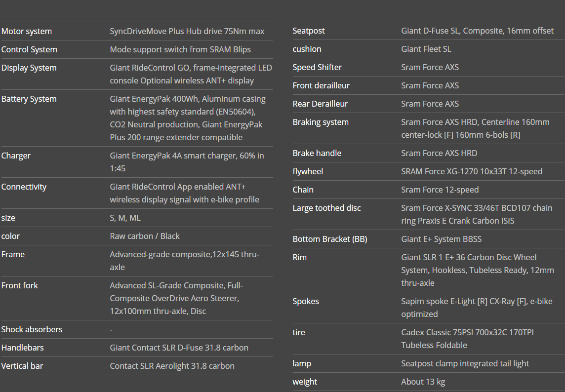The height and width of the screenshot is (392, 565).
Task: Click the Vertical bar label
Action: 22,366
